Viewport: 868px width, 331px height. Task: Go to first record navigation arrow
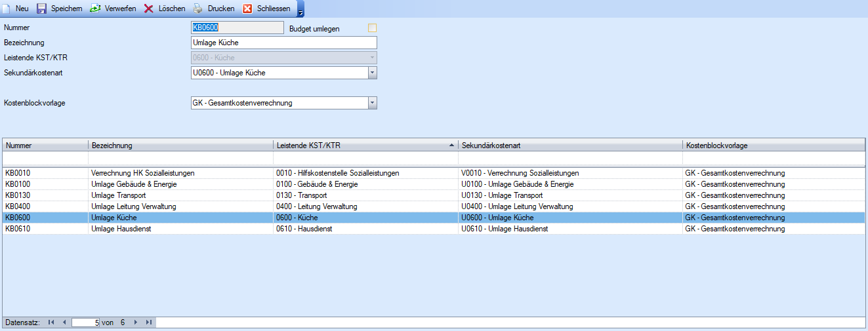pos(51,322)
